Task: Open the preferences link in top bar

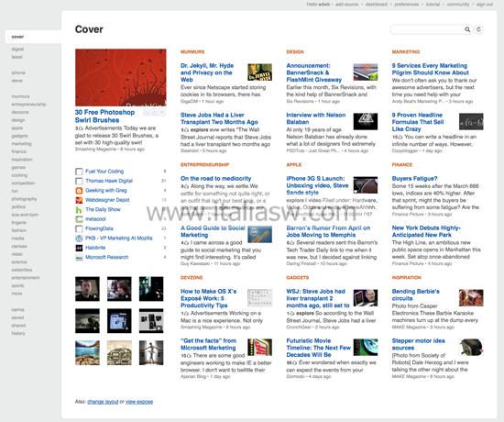Action: coord(406,5)
